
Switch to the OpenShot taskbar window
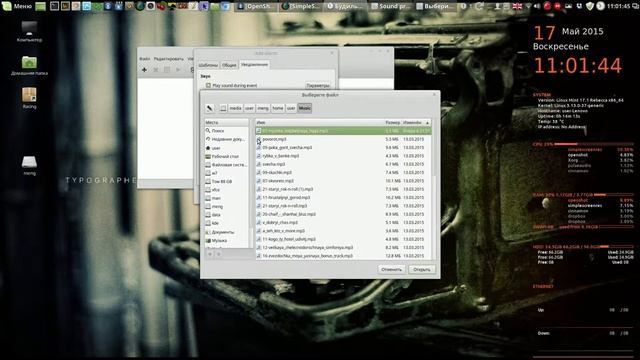click(x=256, y=6)
